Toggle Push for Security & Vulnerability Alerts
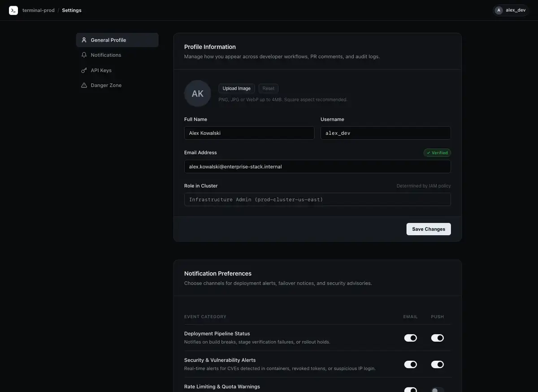The width and height of the screenshot is (538, 392). [438, 365]
